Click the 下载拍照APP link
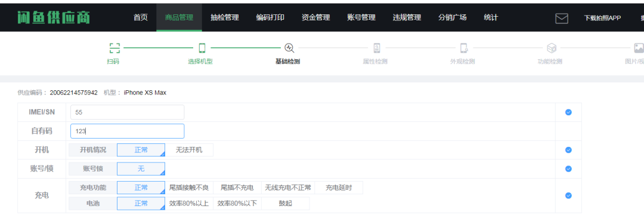 click(x=602, y=18)
